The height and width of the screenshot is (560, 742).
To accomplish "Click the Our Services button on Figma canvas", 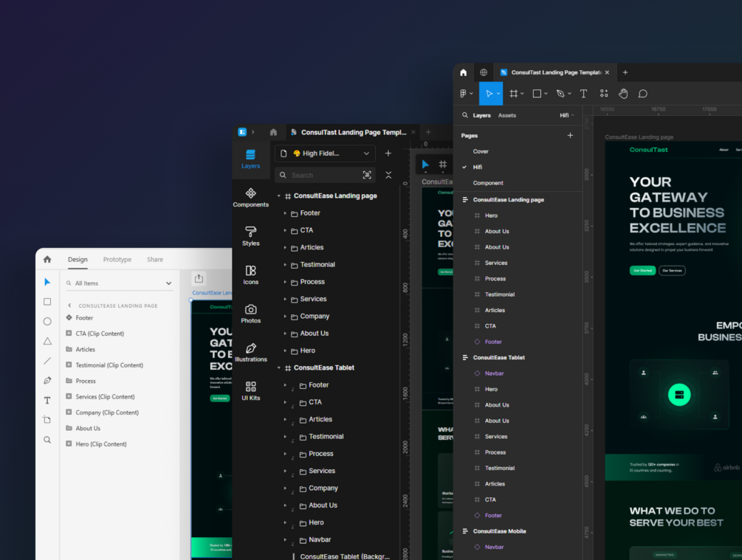I will click(x=672, y=271).
